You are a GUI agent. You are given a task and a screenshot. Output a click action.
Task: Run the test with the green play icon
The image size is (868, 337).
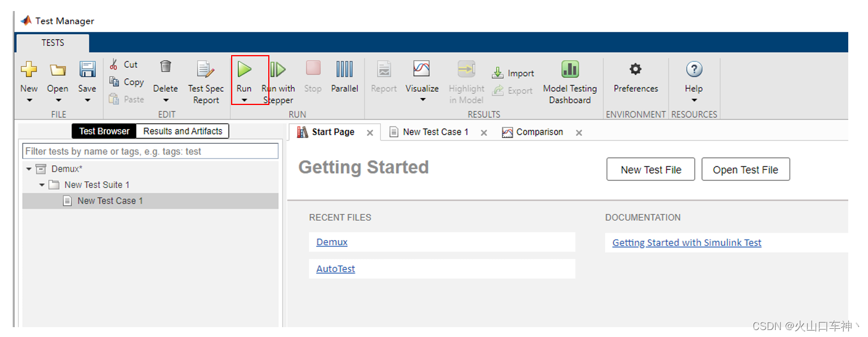(x=244, y=70)
